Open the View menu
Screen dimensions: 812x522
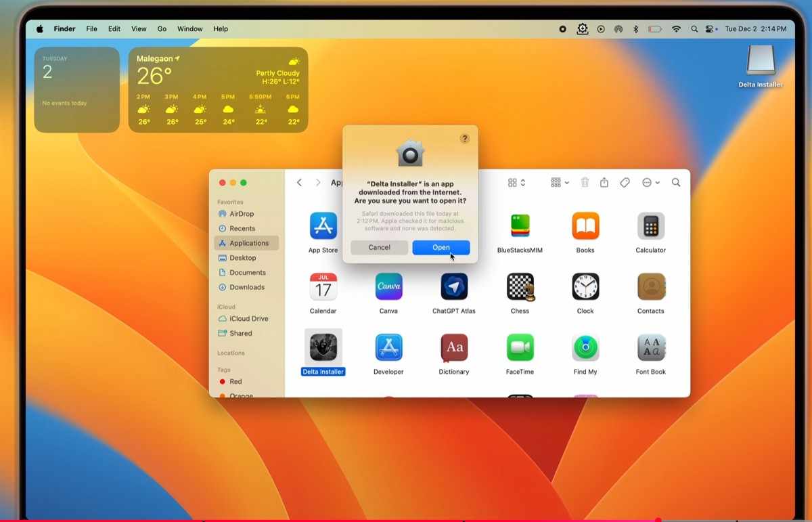(x=139, y=29)
